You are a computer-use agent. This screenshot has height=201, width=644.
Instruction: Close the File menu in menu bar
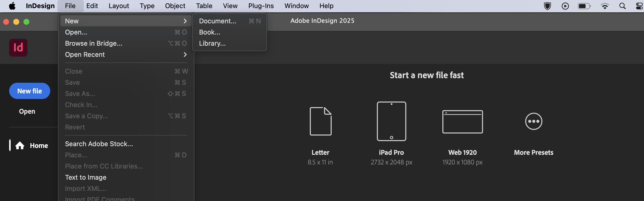(70, 6)
